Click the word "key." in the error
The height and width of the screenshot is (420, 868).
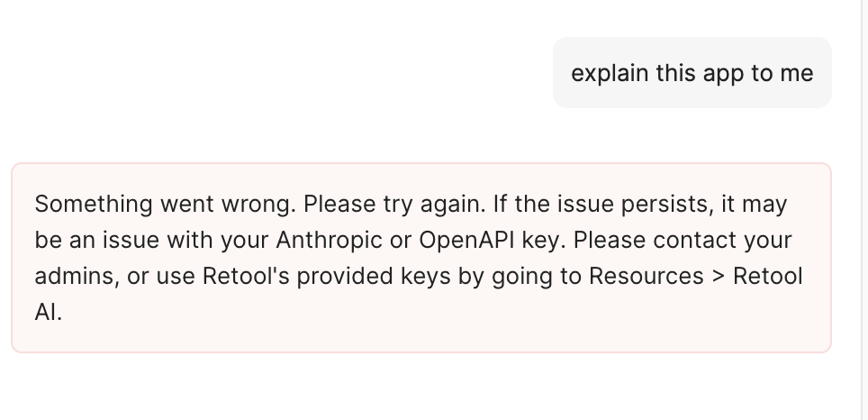[x=543, y=241]
